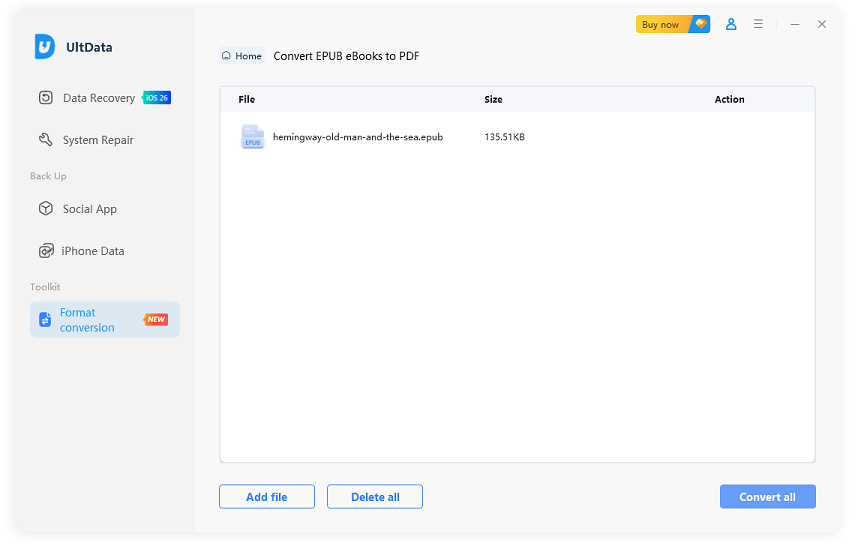Click the Convert all button
Screen dimensions: 855x555
pyautogui.click(x=768, y=497)
